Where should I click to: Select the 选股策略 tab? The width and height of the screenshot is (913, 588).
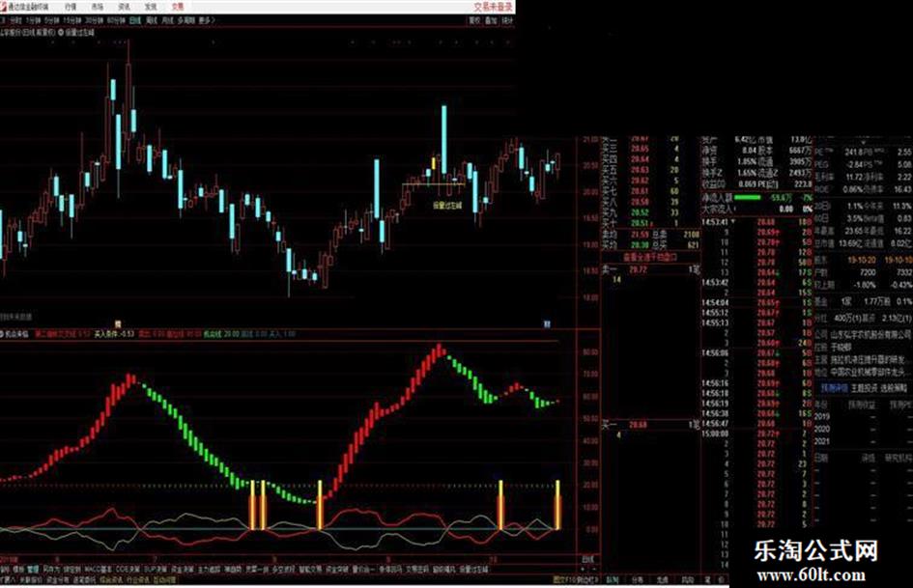(x=894, y=388)
